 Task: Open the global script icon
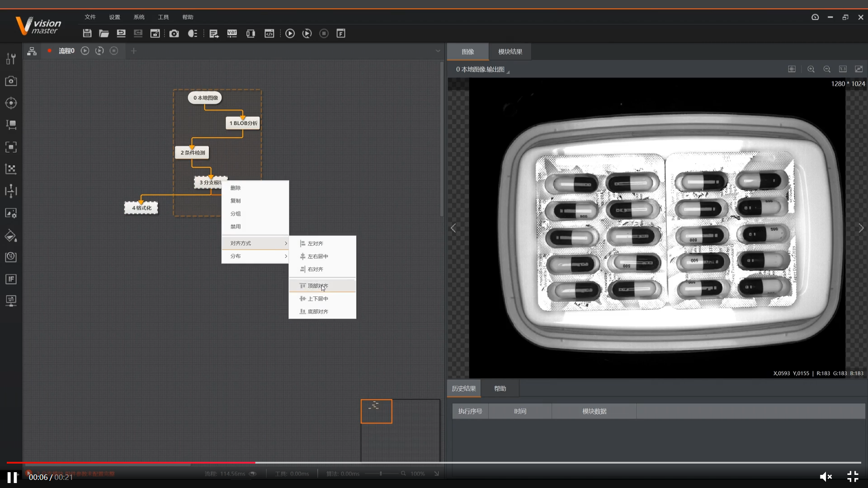click(x=269, y=33)
